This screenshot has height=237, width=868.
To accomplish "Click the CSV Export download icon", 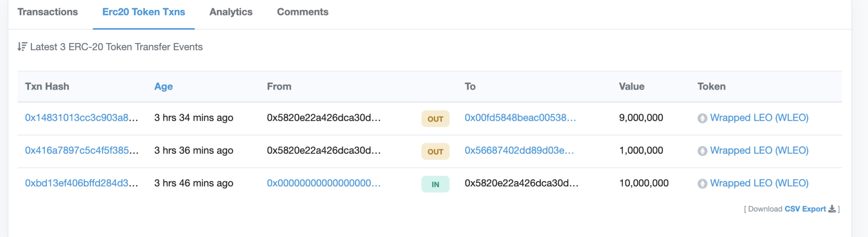I will (x=832, y=209).
